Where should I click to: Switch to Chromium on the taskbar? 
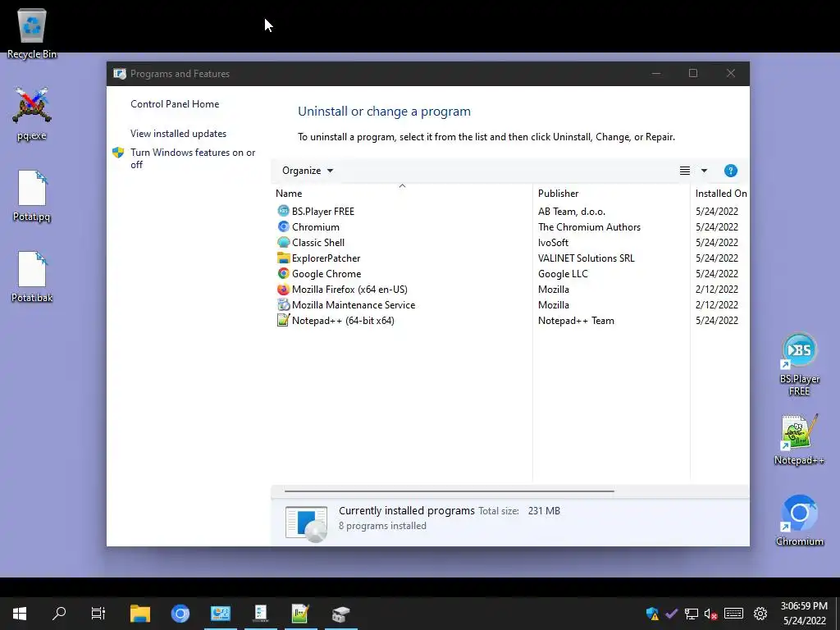pos(180,614)
